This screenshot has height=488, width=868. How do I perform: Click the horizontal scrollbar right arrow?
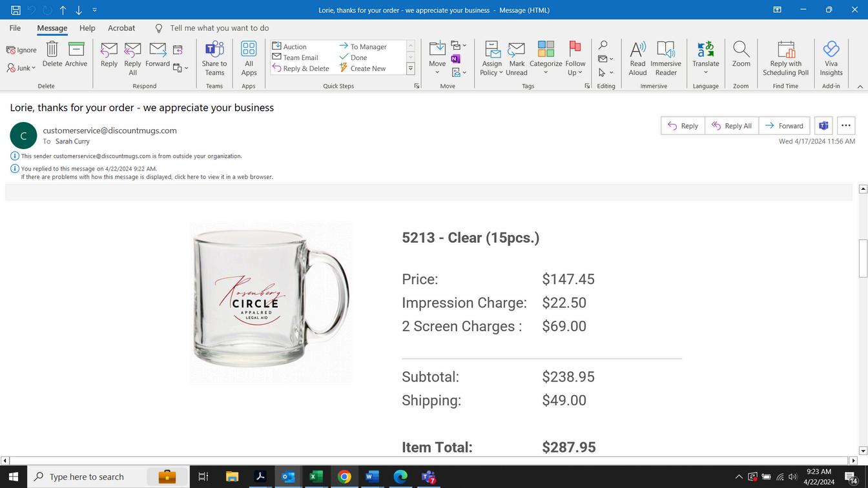(x=853, y=460)
